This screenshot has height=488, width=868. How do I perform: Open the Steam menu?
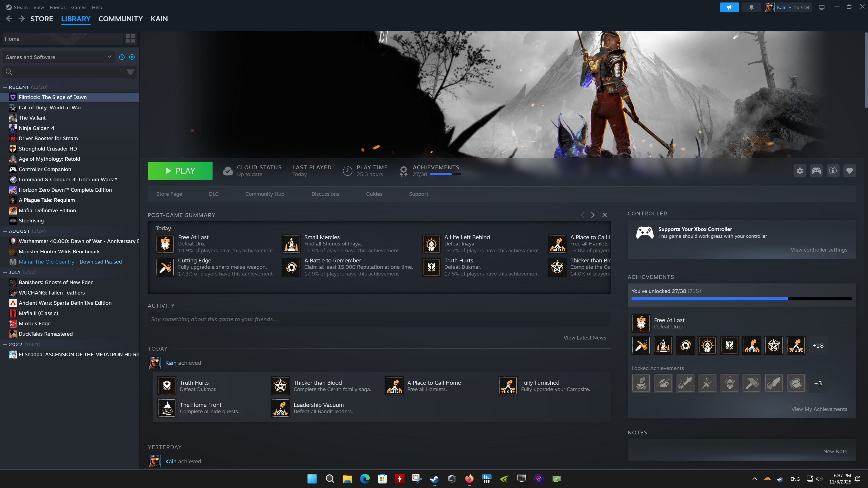pyautogui.click(x=21, y=7)
